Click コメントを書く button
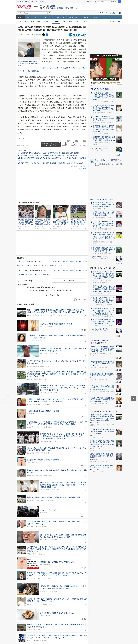Viewport: 138px width, 644px height. point(69,280)
